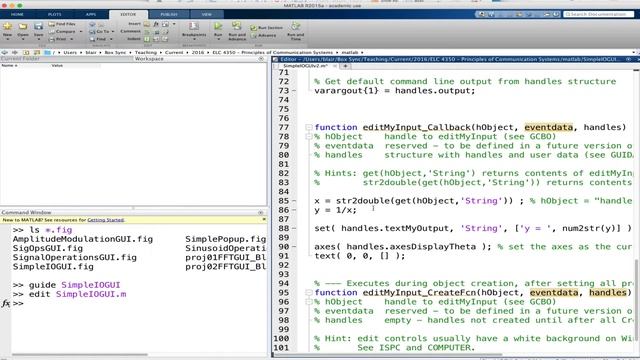The height and width of the screenshot is (360, 640).
Task: Click the back arrow in the folder path bar
Action: point(4,53)
